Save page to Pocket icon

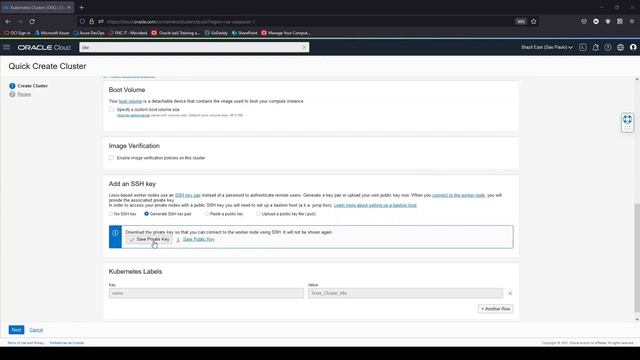[584, 21]
